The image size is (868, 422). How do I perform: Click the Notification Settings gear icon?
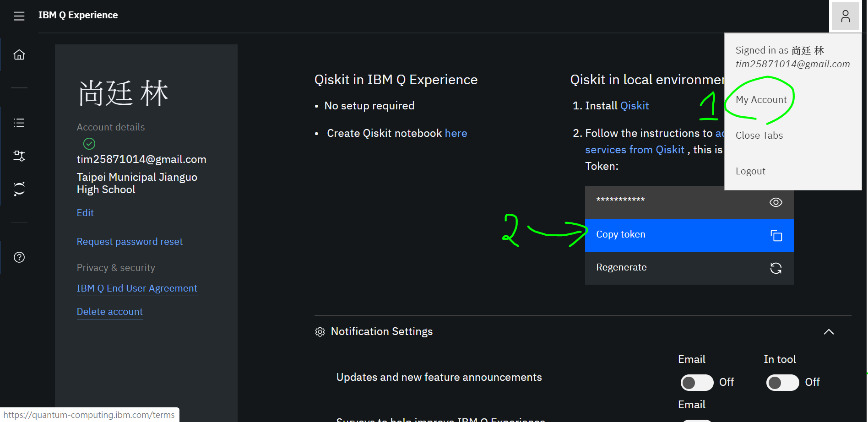point(320,332)
